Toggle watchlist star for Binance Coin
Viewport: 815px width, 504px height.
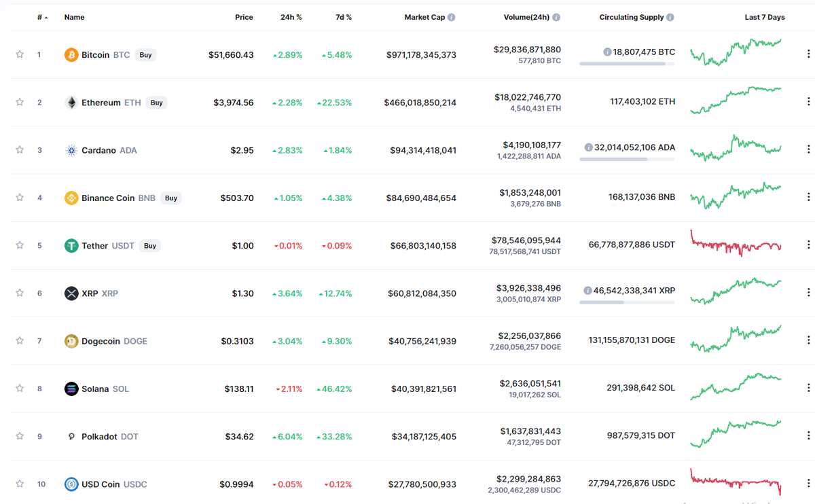coord(20,198)
